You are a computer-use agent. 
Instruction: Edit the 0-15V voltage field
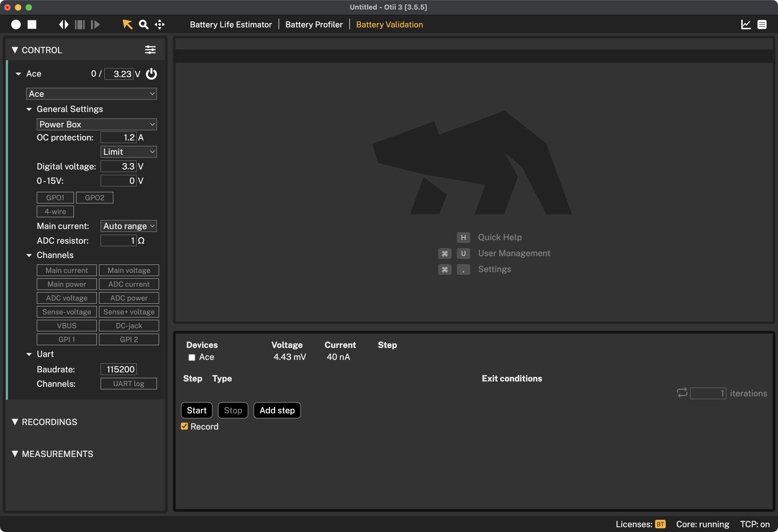[118, 181]
